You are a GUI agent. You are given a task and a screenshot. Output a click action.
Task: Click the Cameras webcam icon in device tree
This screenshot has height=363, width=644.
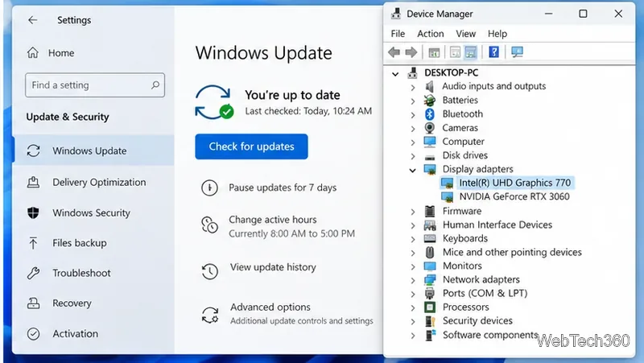430,128
